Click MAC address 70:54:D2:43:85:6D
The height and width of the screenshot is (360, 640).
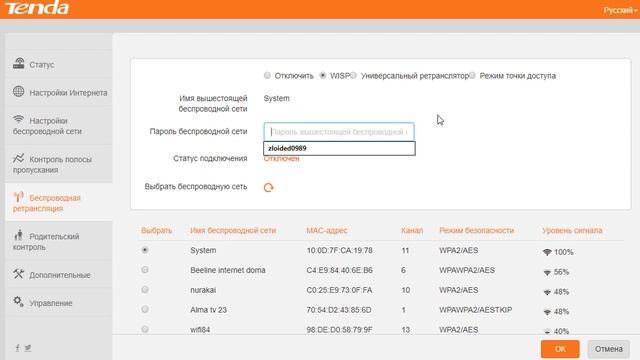(x=339, y=310)
